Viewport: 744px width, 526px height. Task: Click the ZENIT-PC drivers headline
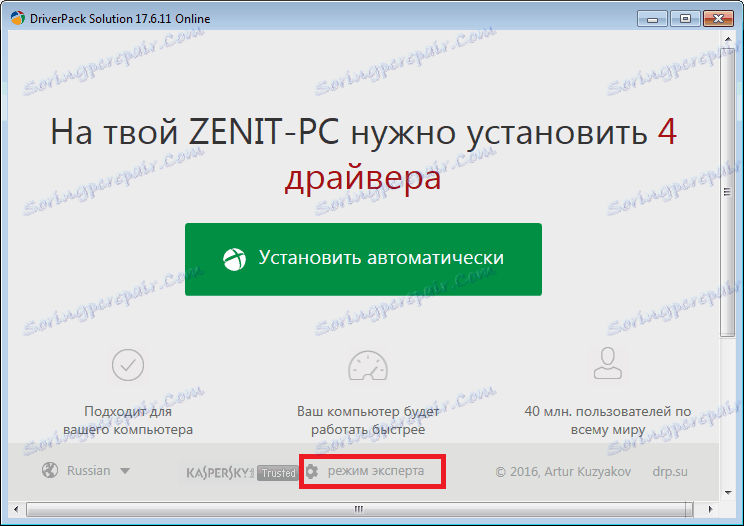pos(363,155)
